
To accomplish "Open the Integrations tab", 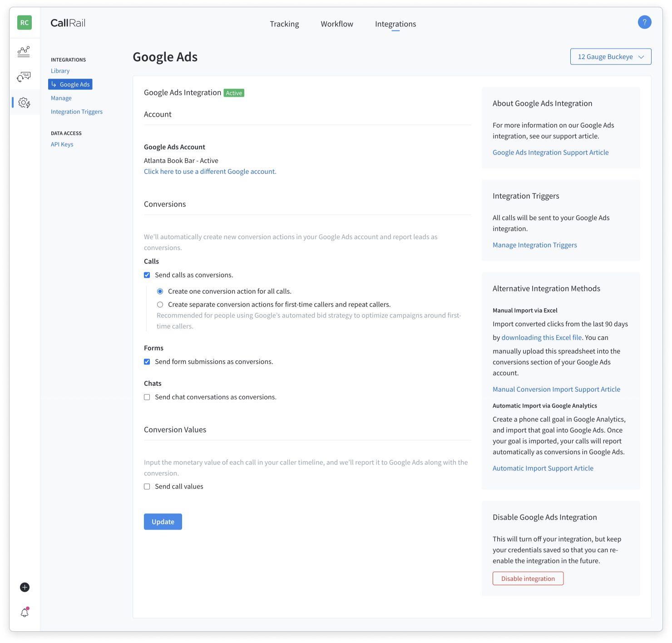I will pyautogui.click(x=395, y=24).
